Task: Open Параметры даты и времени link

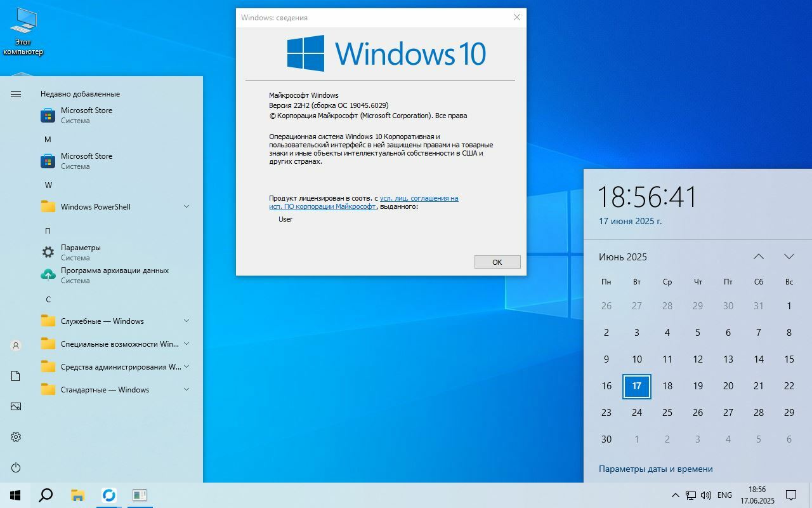Action: pyautogui.click(x=655, y=469)
